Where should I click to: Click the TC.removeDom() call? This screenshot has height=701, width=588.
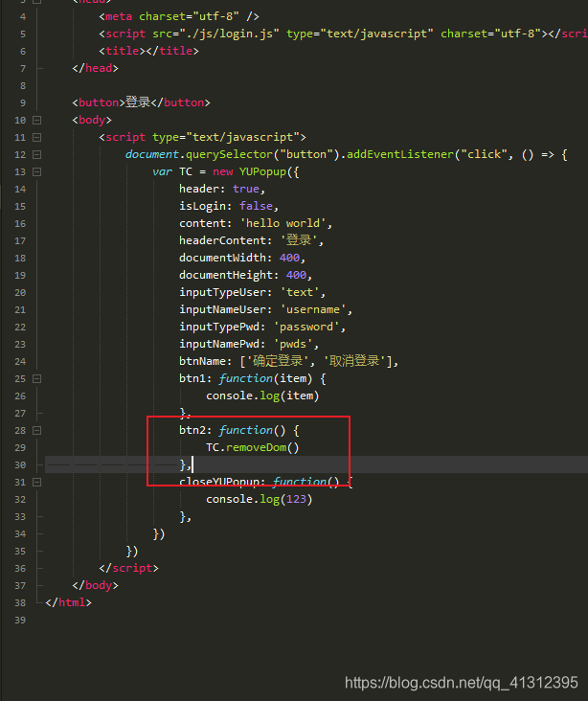tap(252, 447)
